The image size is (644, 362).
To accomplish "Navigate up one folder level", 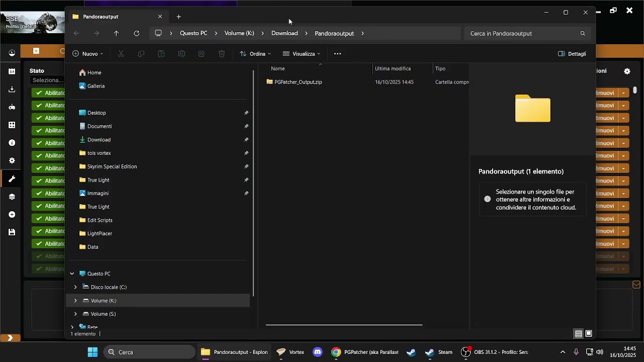I will (x=117, y=34).
